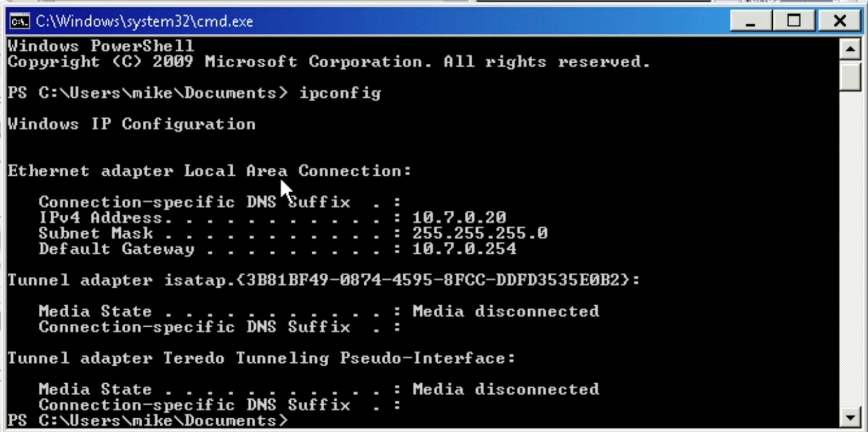Click the Ethernet adapter Local Area Connection heading
The width and height of the screenshot is (868, 432).
[x=209, y=171]
